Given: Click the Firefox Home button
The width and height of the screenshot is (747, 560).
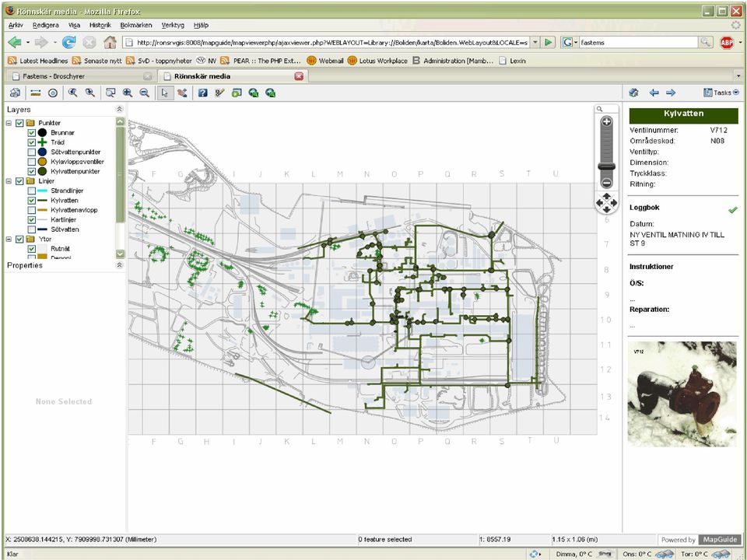Looking at the screenshot, I should pyautogui.click(x=110, y=42).
